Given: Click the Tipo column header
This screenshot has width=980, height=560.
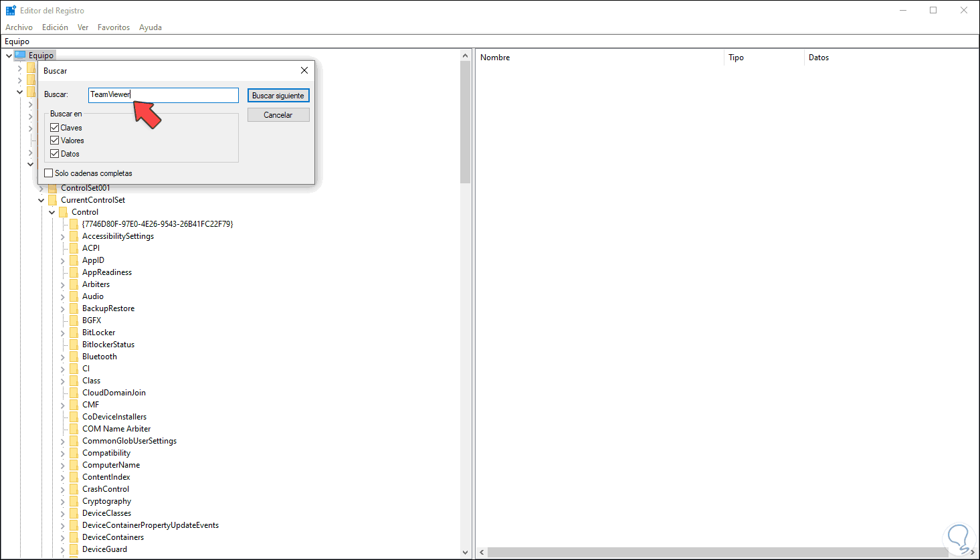Looking at the screenshot, I should point(765,58).
